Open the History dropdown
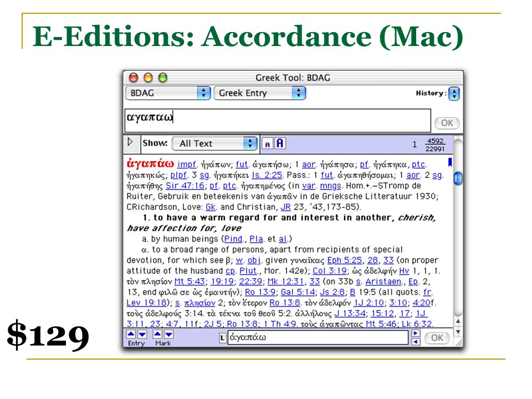The image size is (532, 399). (454, 94)
